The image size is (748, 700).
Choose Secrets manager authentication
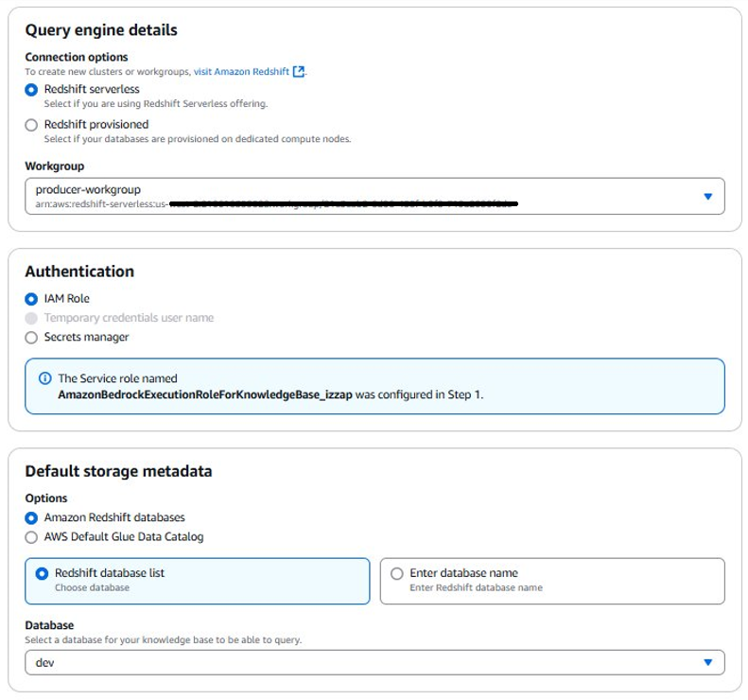tap(31, 338)
